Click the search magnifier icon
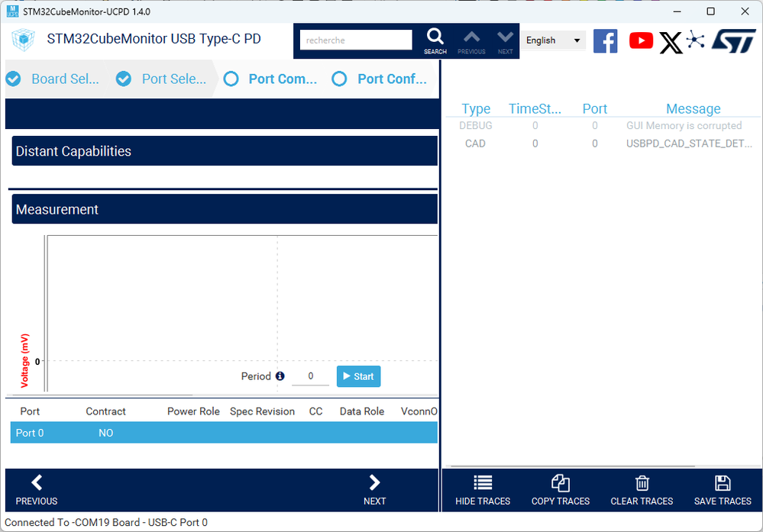 tap(435, 37)
